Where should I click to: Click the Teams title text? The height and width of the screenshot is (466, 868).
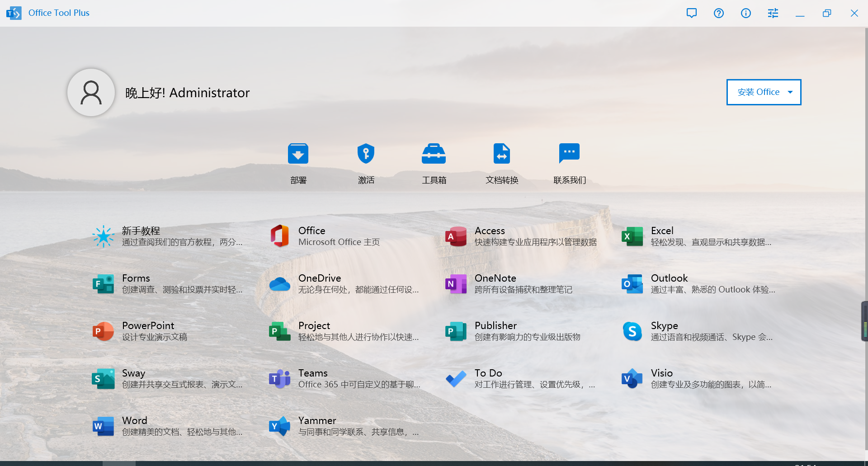313,373
